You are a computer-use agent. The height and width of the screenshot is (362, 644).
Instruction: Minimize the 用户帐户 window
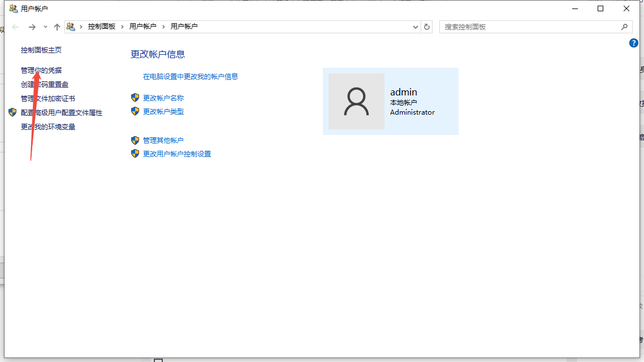tap(575, 8)
